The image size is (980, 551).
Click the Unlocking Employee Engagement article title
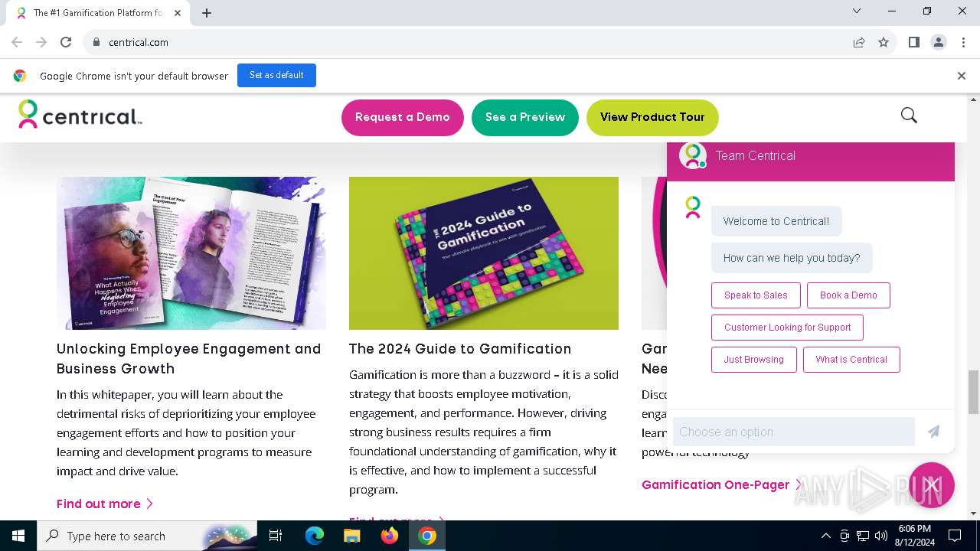coord(189,358)
